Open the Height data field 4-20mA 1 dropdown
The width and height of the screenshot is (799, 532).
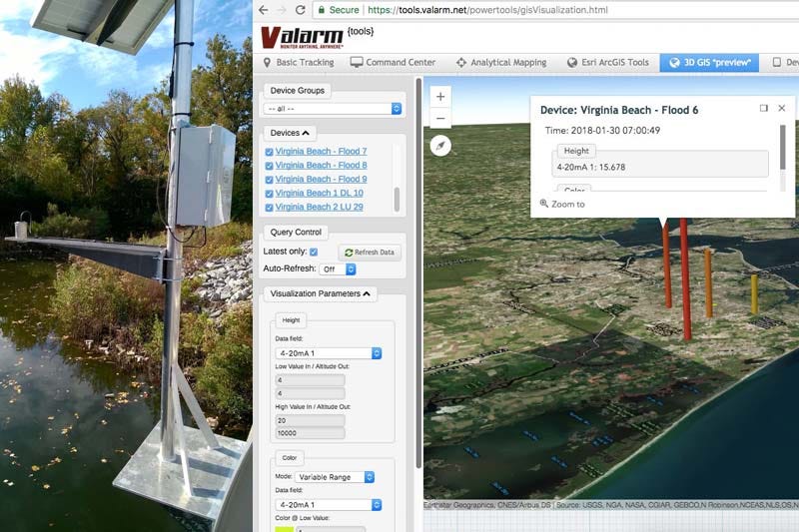pyautogui.click(x=329, y=352)
